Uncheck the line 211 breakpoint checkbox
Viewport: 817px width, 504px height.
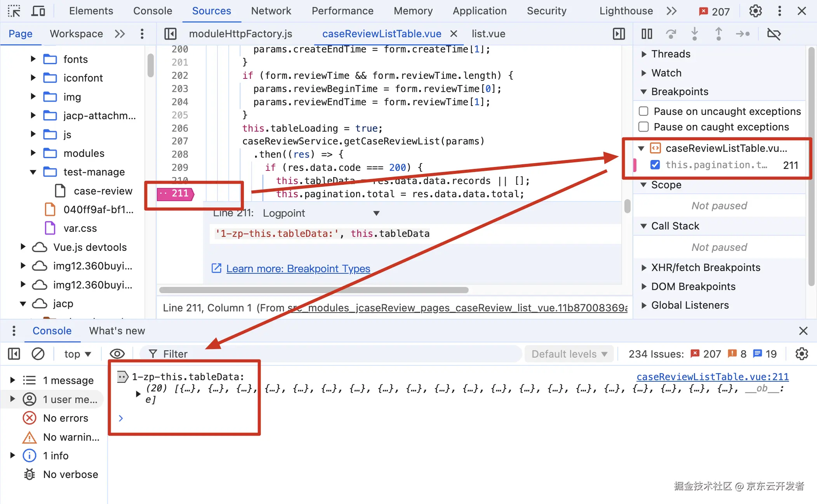tap(655, 165)
